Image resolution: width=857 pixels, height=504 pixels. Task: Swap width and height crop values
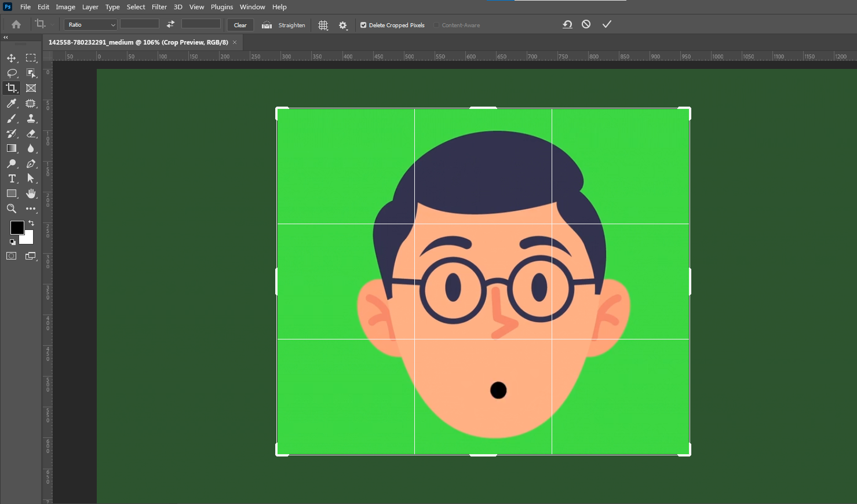coord(170,24)
